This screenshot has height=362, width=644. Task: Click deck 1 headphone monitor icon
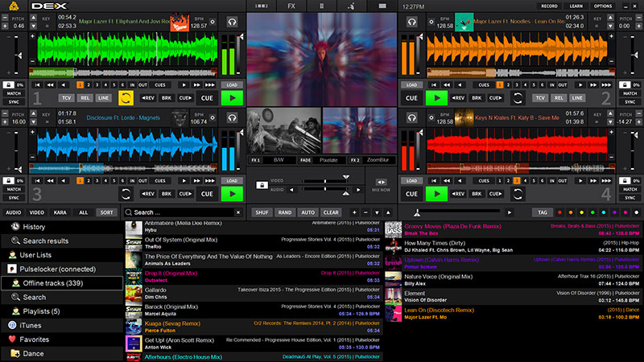coord(233,23)
